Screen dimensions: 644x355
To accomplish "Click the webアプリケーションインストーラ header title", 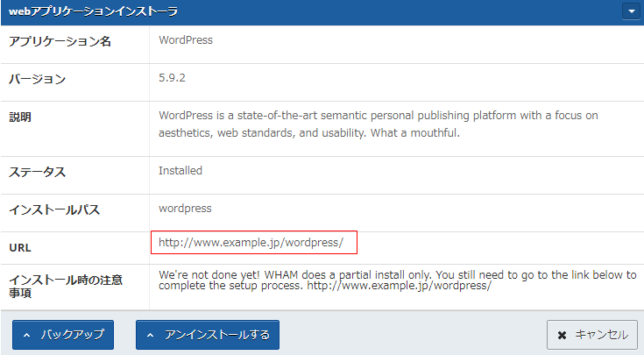I will (x=93, y=11).
